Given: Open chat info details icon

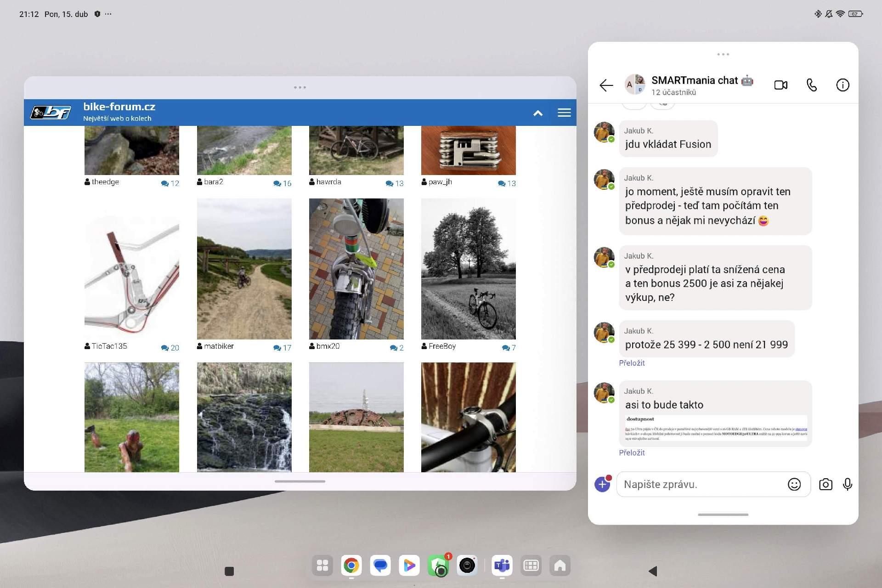Looking at the screenshot, I should coord(842,85).
